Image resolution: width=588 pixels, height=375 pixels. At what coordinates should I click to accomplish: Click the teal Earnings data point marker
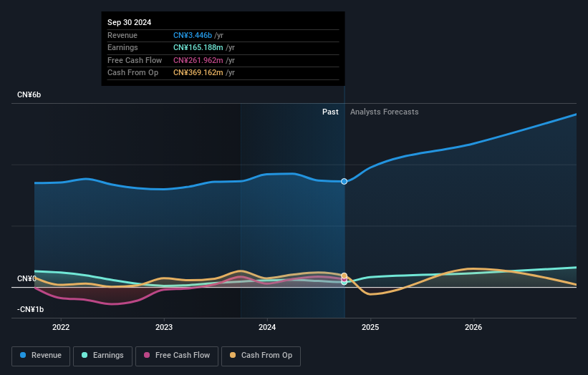click(344, 283)
